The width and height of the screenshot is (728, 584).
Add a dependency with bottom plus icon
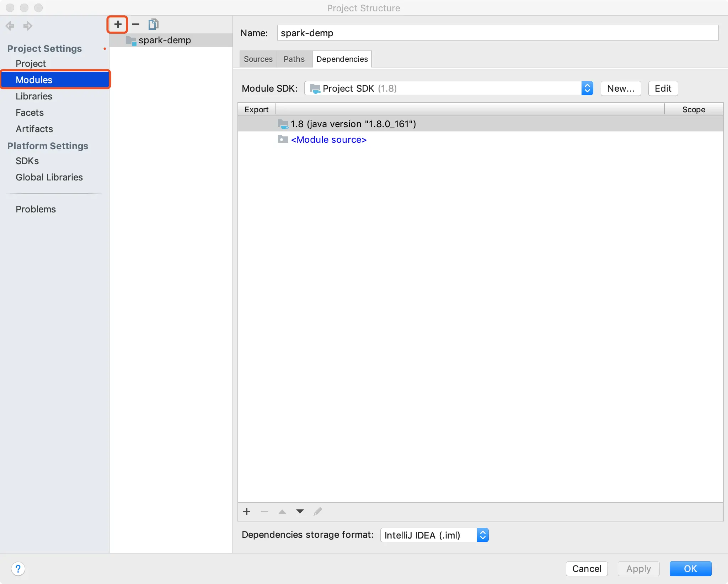point(247,512)
